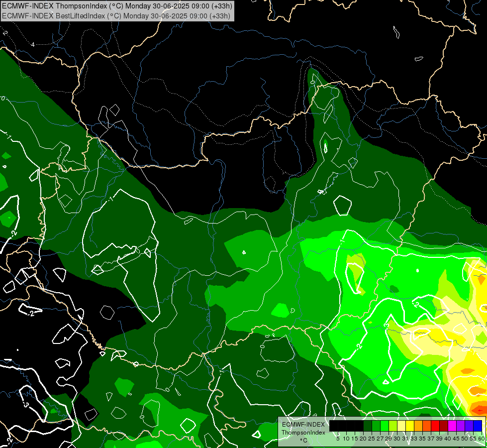
Task: Pick the indigo legend swatch (50–55)
Action: click(469, 426)
